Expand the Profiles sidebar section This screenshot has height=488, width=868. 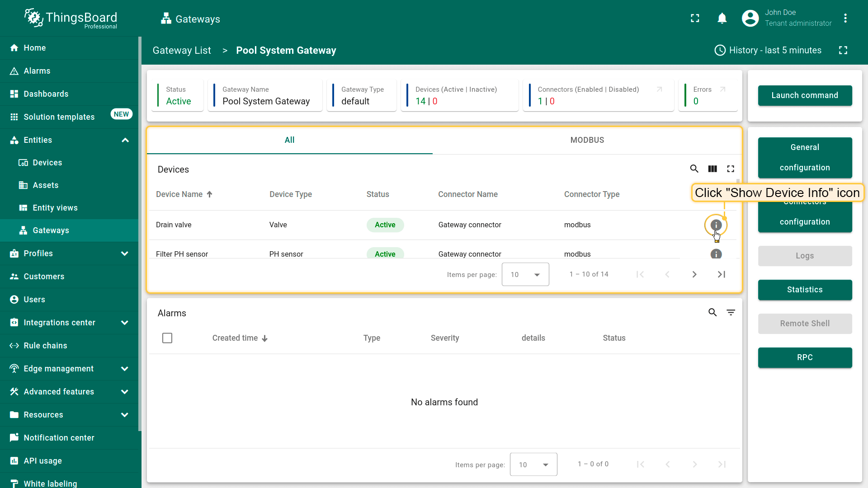pyautogui.click(x=125, y=253)
